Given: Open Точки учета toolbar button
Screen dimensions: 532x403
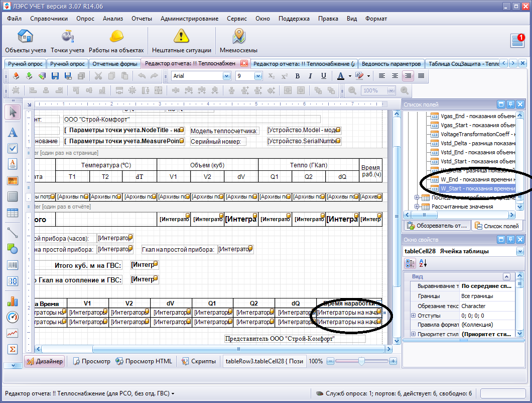Looking at the screenshot, I should pos(68,41).
